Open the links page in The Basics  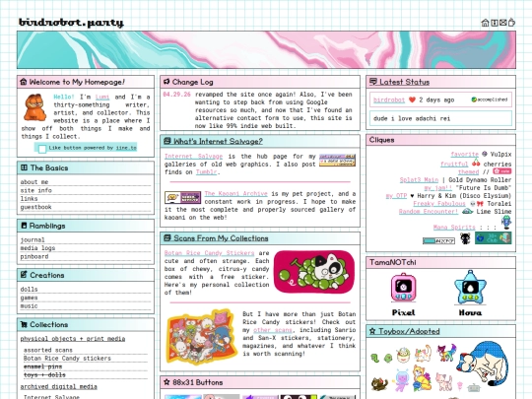(x=29, y=198)
